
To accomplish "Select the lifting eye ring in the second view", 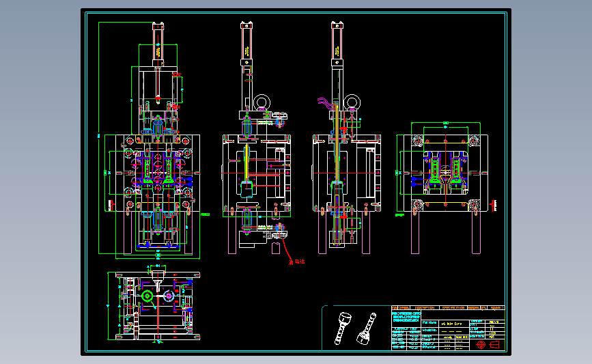I will [261, 102].
